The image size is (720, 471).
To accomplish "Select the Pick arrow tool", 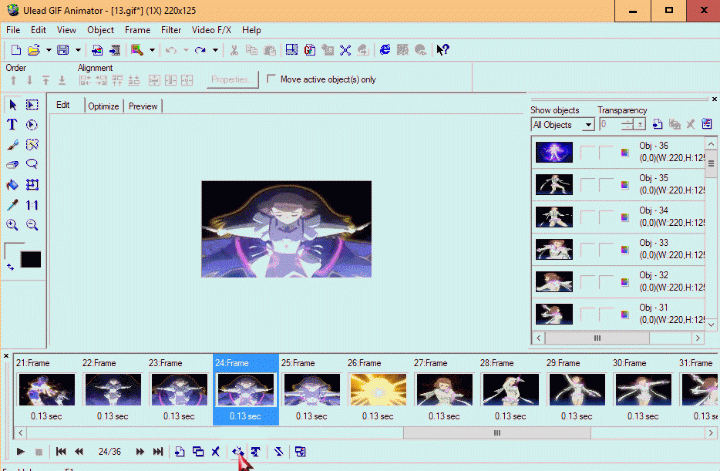I will click(x=12, y=105).
